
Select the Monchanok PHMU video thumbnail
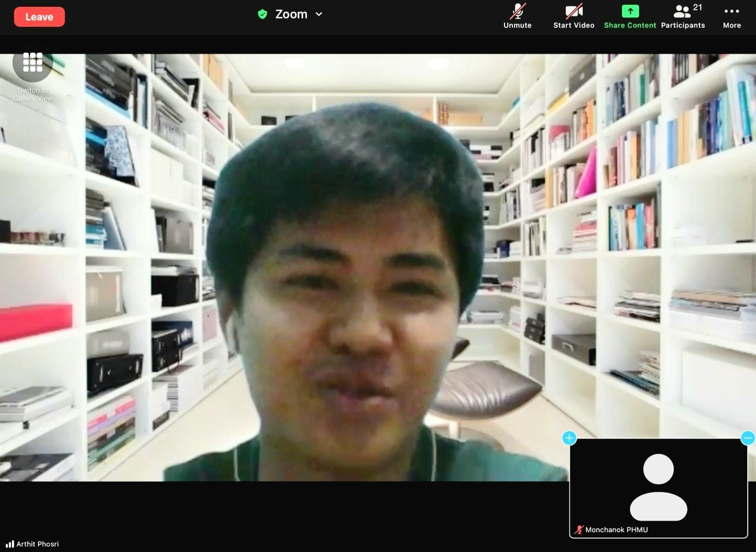(x=658, y=487)
